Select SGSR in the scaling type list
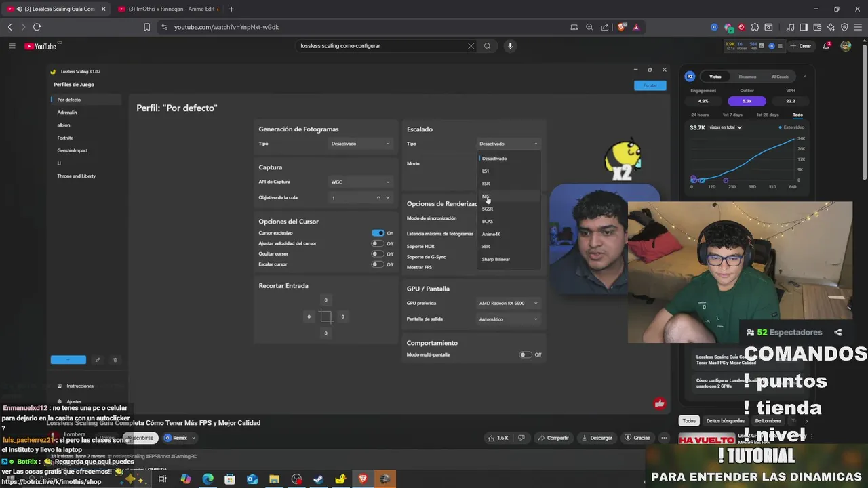Viewport: 868px width, 488px height. coord(509,209)
